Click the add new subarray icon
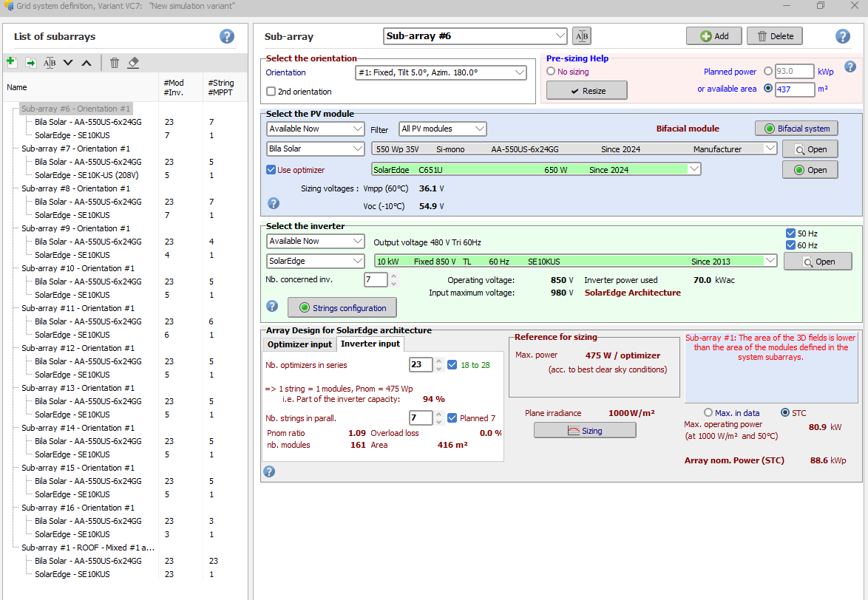 tap(11, 62)
